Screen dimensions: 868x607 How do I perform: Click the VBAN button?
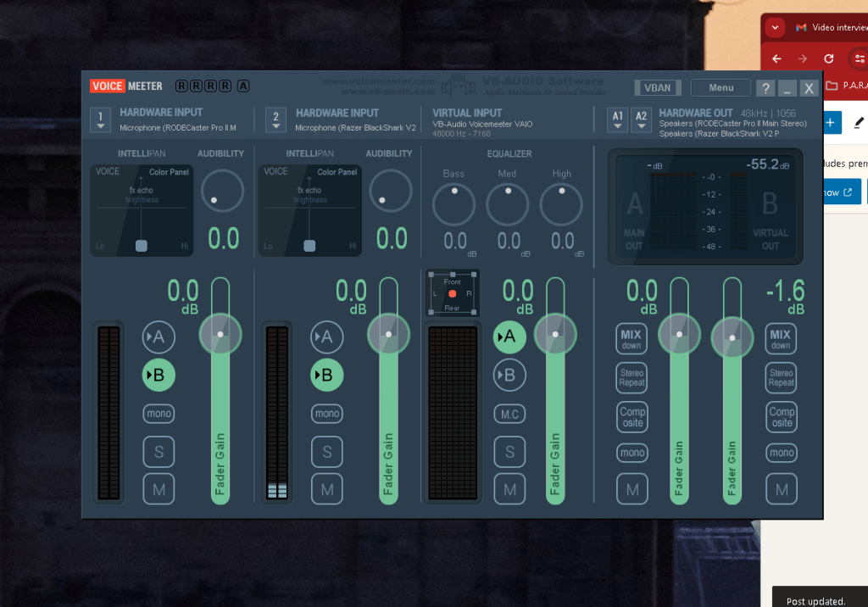point(657,87)
